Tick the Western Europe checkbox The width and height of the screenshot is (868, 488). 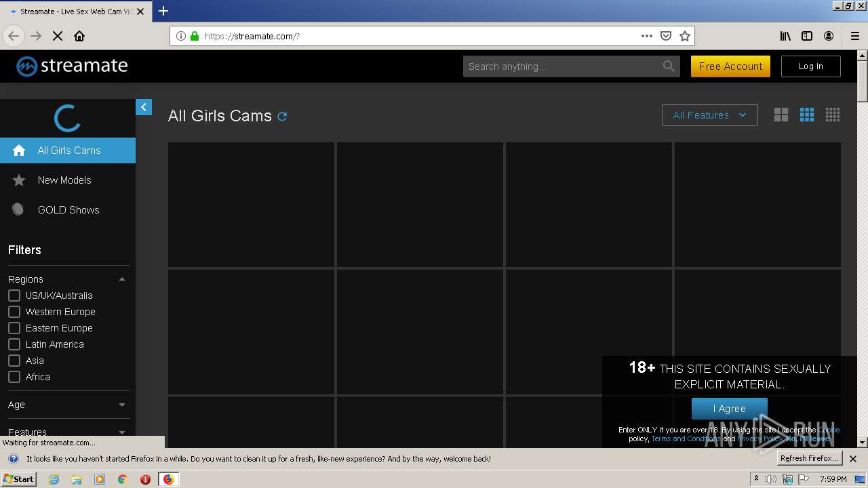tap(14, 312)
